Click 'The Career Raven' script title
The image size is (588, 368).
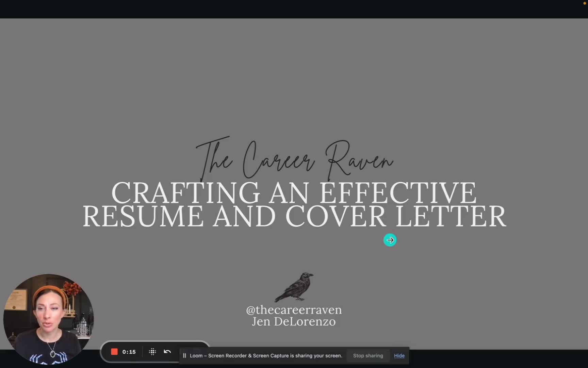[295, 158]
